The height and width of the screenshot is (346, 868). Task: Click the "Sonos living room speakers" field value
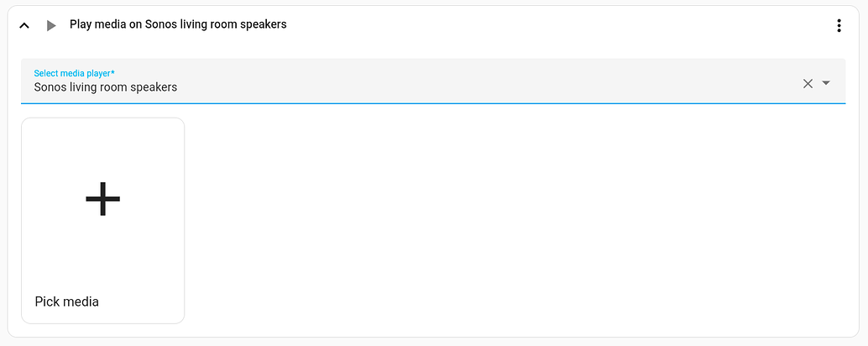[106, 87]
